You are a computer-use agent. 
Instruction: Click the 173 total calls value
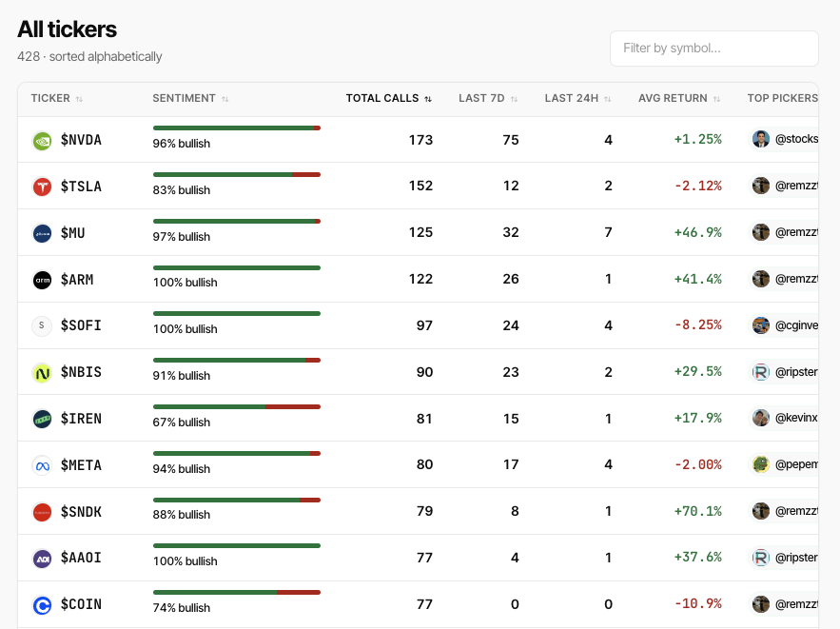tap(420, 140)
